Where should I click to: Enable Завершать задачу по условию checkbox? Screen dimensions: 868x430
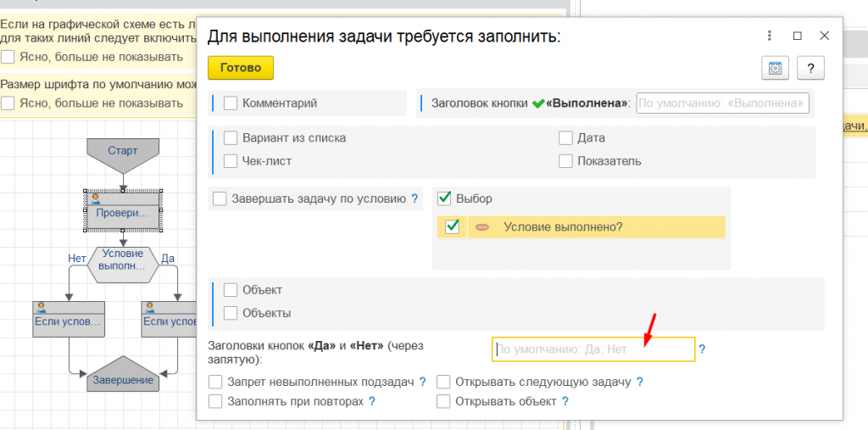coord(220,198)
